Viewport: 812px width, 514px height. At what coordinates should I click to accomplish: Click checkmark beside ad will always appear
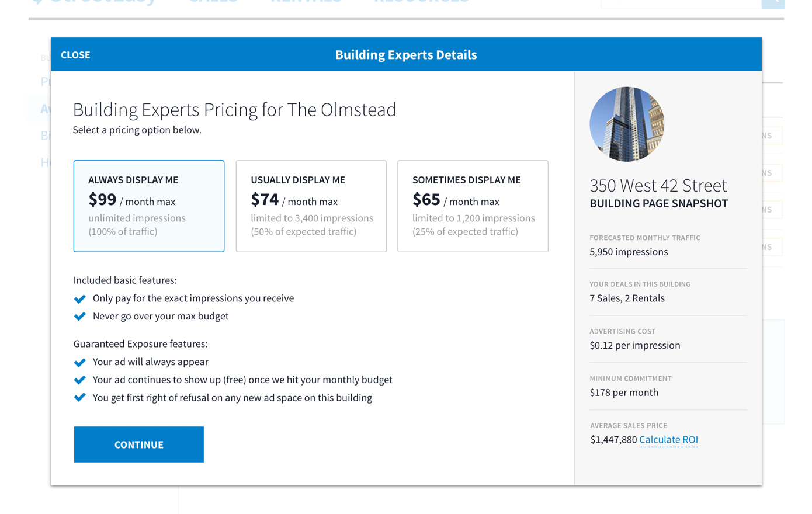(80, 363)
